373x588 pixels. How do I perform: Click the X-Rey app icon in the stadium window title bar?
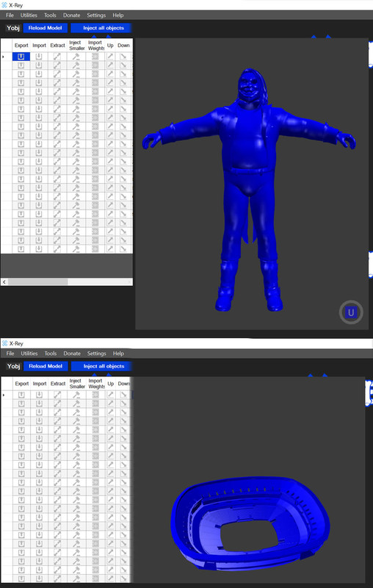[4, 343]
